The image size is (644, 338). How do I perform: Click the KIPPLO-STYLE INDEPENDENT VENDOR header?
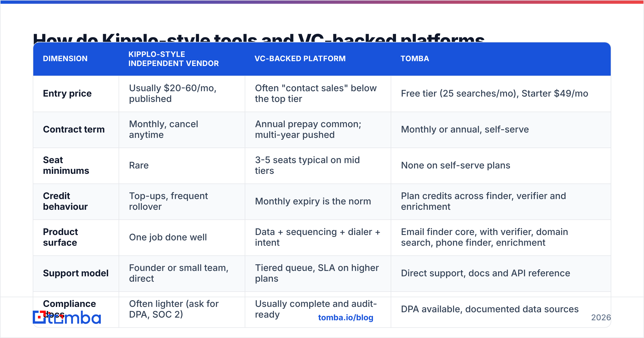point(174,59)
